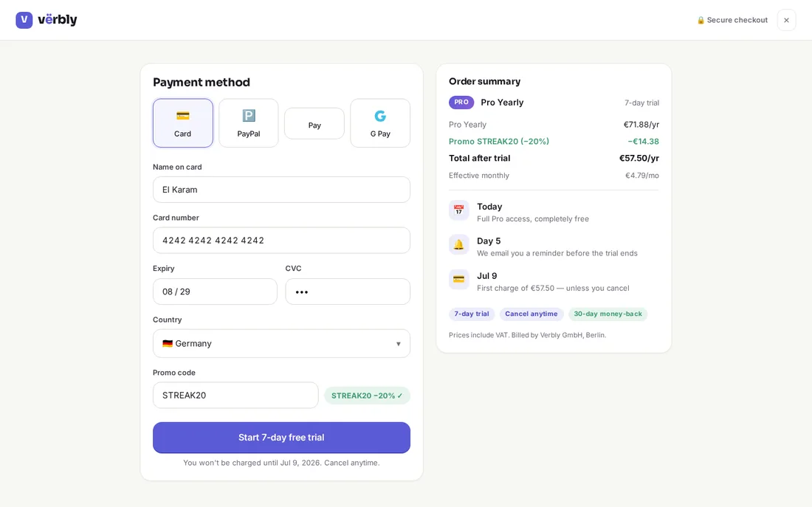Image resolution: width=812 pixels, height=507 pixels.
Task: Choose G Pay payment method
Action: tap(380, 123)
